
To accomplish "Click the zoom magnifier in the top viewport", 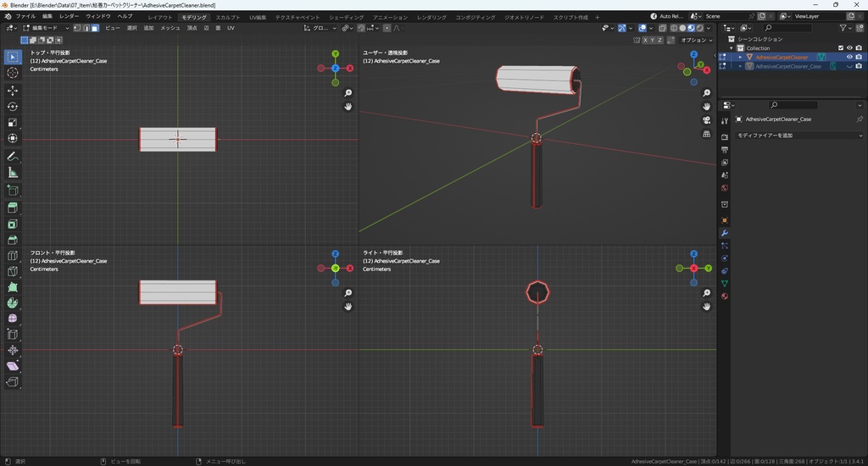I will point(348,93).
